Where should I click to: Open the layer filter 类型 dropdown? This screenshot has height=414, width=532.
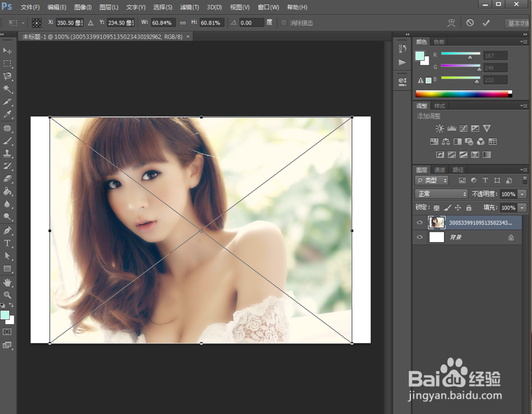click(431, 180)
